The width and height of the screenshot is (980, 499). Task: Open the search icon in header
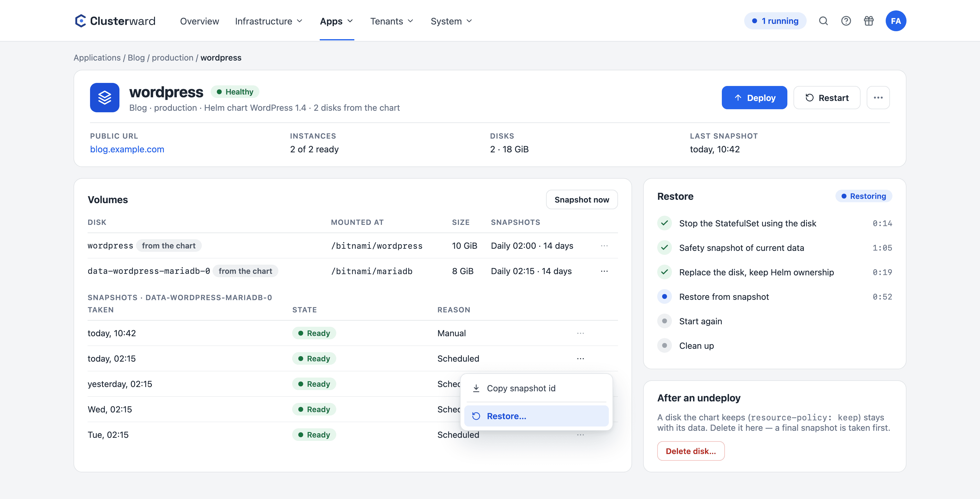click(x=823, y=21)
